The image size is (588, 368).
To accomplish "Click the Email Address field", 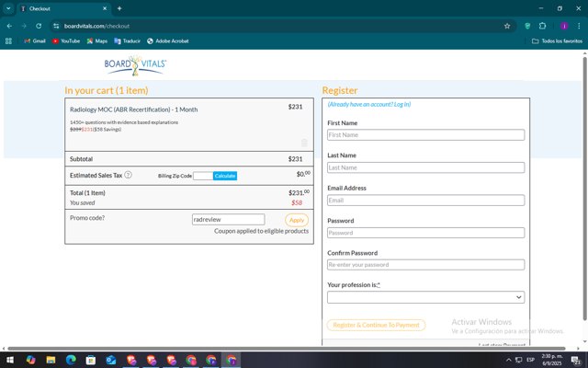I will coord(425,201).
